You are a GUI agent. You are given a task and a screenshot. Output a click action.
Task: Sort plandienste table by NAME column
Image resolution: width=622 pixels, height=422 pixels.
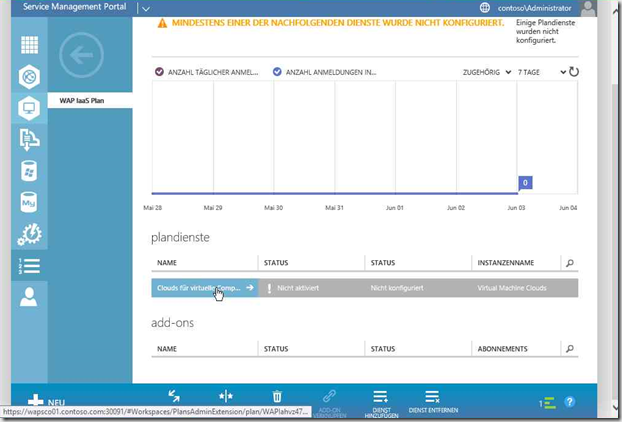(x=167, y=263)
